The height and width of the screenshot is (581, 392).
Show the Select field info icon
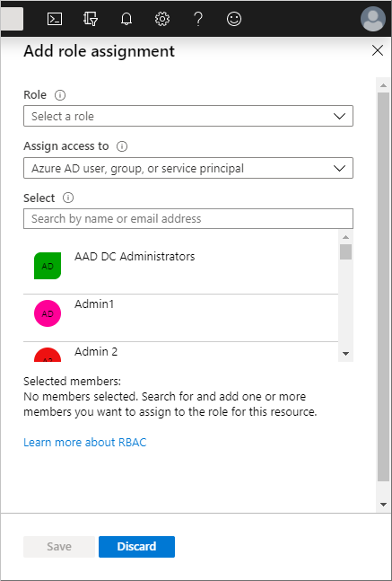[68, 198]
